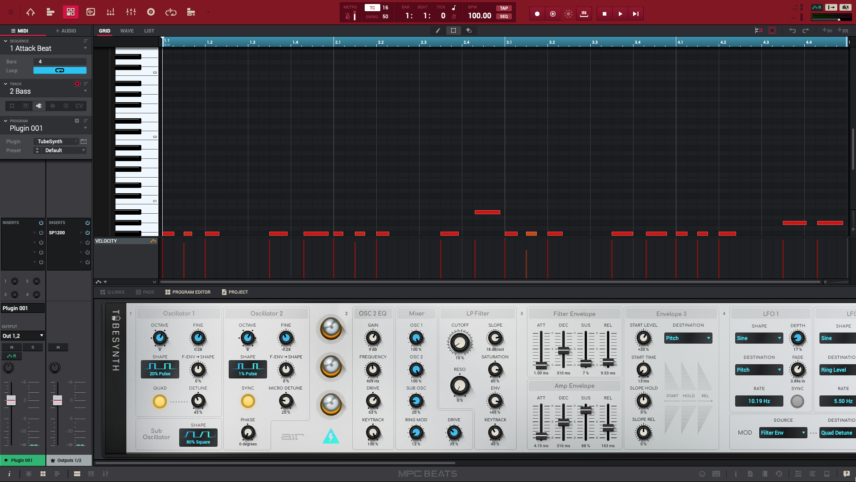This screenshot has height=482, width=856.
Task: Click the Overdub transport button
Action: tap(552, 14)
